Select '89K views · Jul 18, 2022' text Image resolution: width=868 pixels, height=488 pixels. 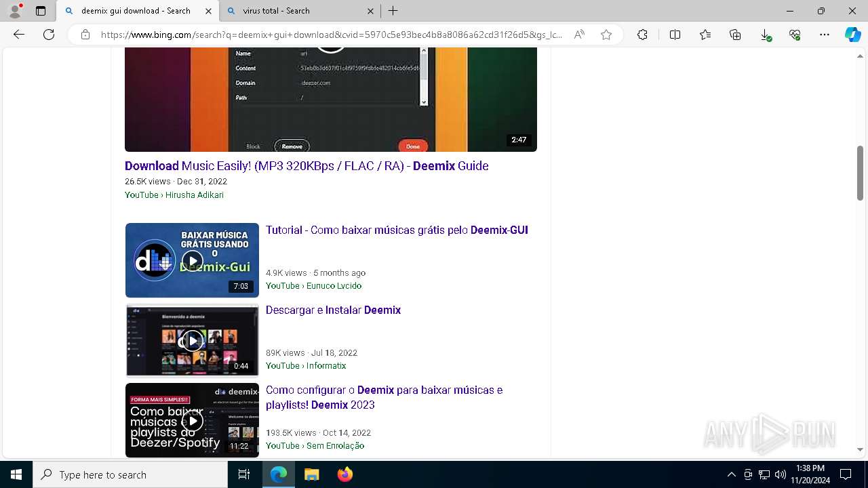coord(311,353)
